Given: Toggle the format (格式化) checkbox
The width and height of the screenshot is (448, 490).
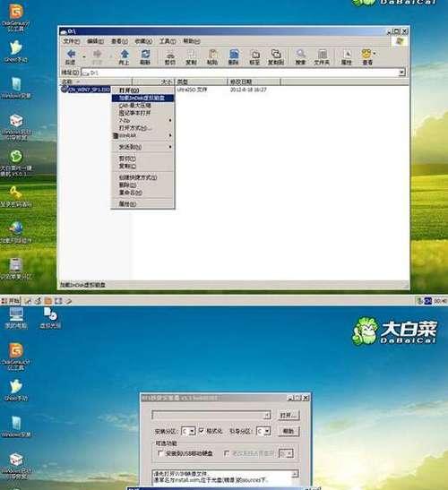Looking at the screenshot, I should click(x=202, y=431).
